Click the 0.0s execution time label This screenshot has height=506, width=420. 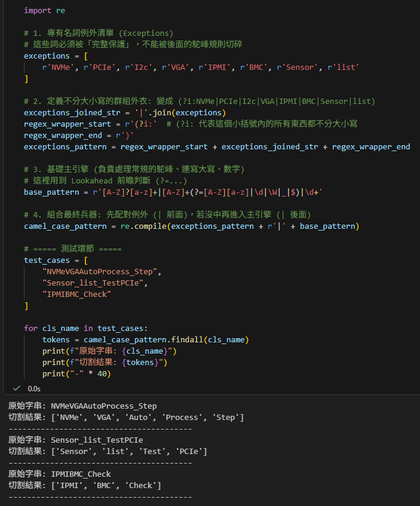point(34,389)
